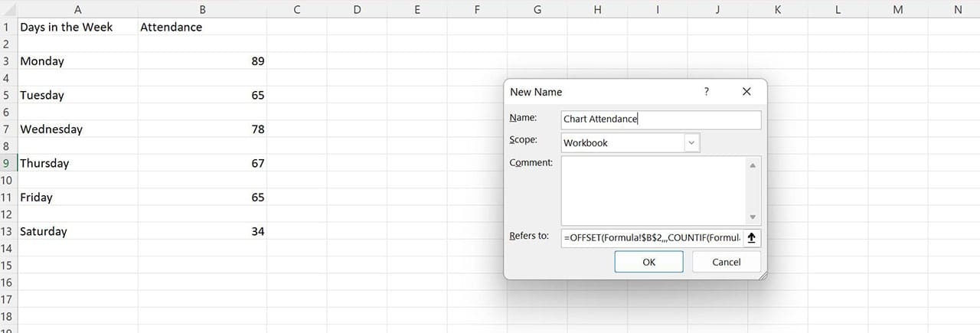Click the collapse dialog icon beside Refers to
This screenshot has width=980, height=333.
[751, 238]
